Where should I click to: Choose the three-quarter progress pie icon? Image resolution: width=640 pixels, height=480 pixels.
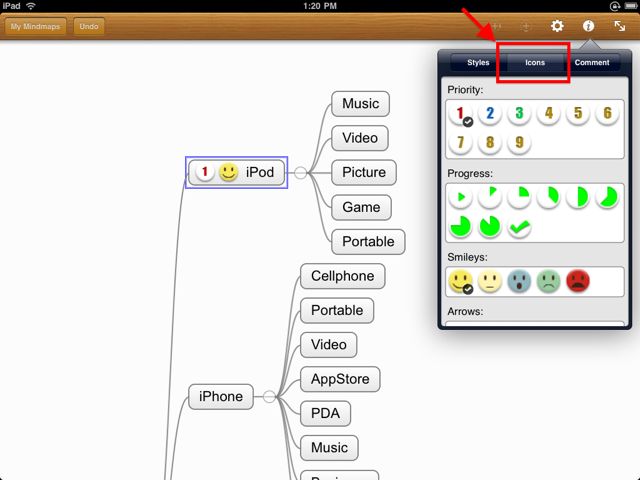click(460, 227)
